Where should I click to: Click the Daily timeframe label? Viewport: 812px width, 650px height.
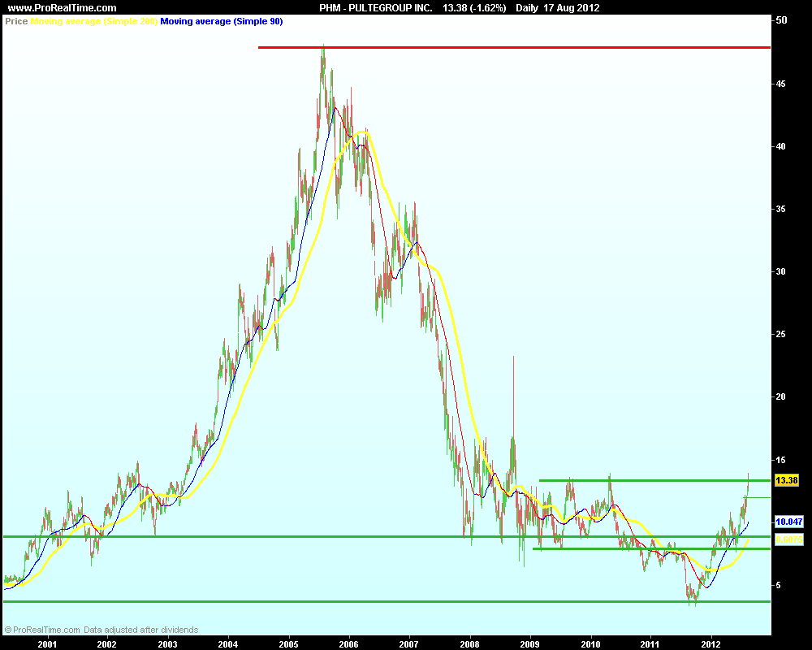click(x=527, y=8)
